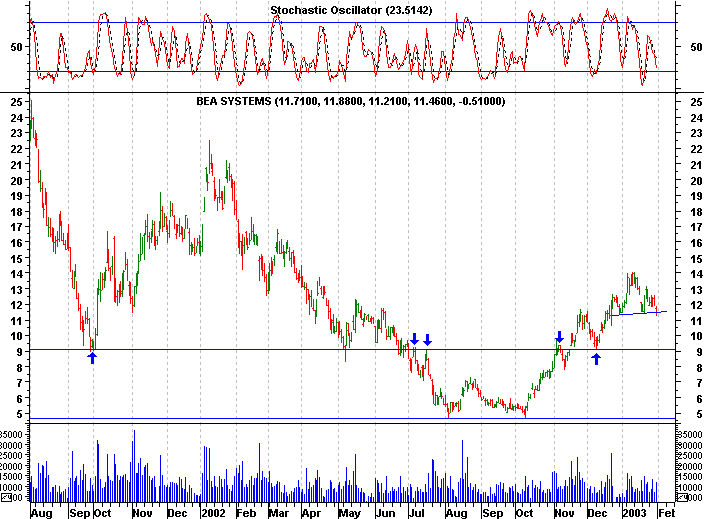This screenshot has height=519, width=705.
Task: Click the 14 label on the right price axis
Action: [696, 274]
